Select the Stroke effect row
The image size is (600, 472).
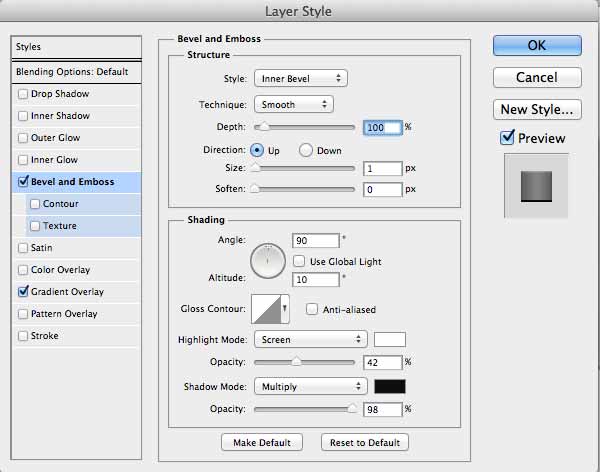point(77,336)
